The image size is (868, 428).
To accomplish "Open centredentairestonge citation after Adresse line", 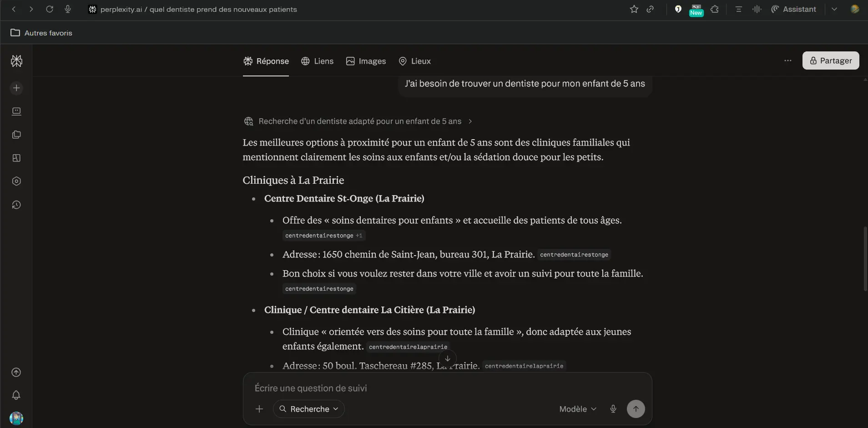I will tap(574, 254).
